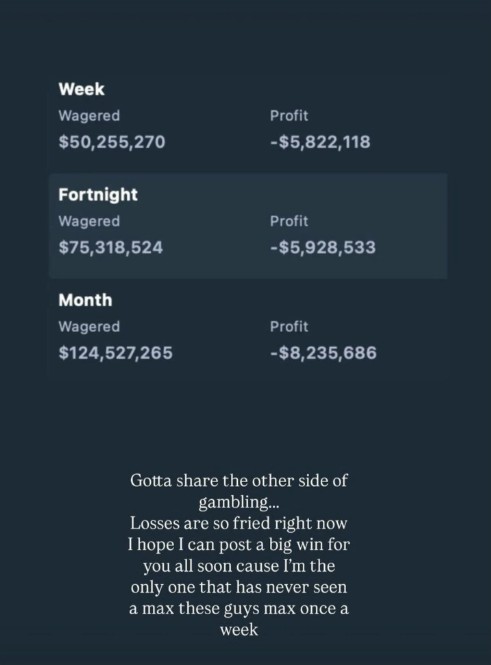The height and width of the screenshot is (665, 491).
Task: Tap the 'post a big win' caption line
Action: [x=239, y=545]
